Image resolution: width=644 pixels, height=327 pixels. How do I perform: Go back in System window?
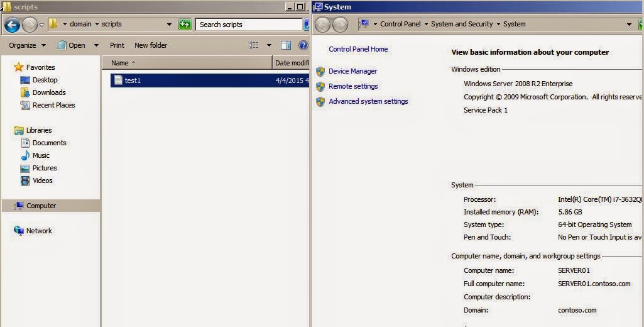[x=322, y=25]
